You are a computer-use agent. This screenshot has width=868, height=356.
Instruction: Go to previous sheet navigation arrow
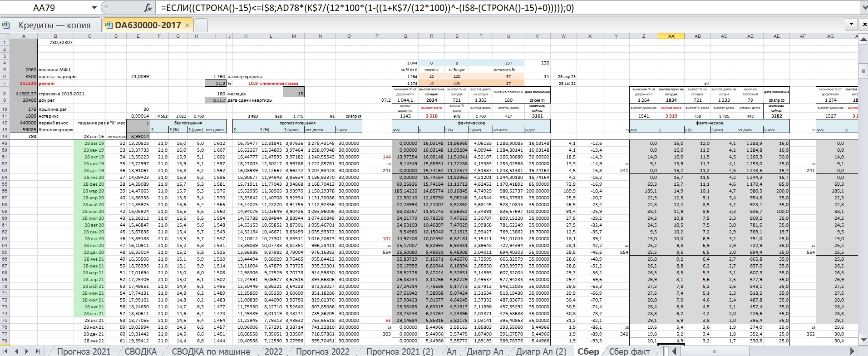tap(17, 351)
